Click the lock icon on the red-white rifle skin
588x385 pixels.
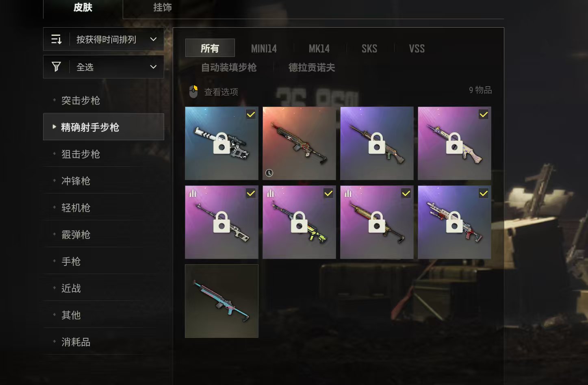pyautogui.click(x=454, y=222)
